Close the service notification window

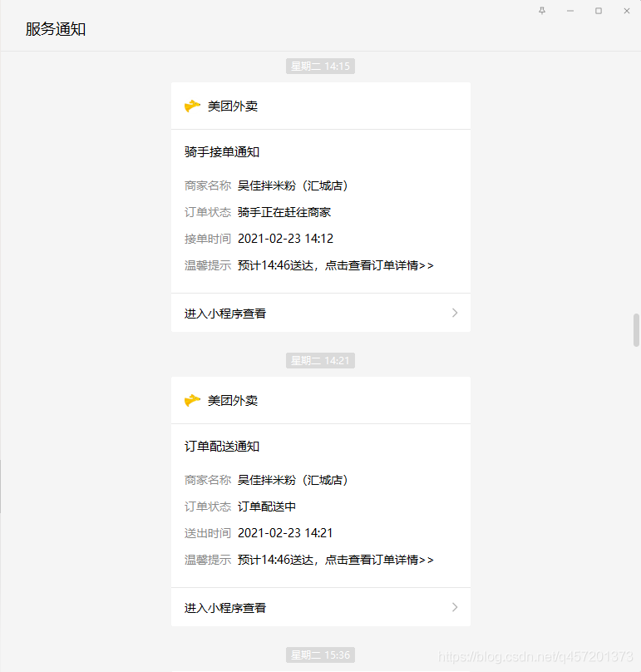(627, 11)
